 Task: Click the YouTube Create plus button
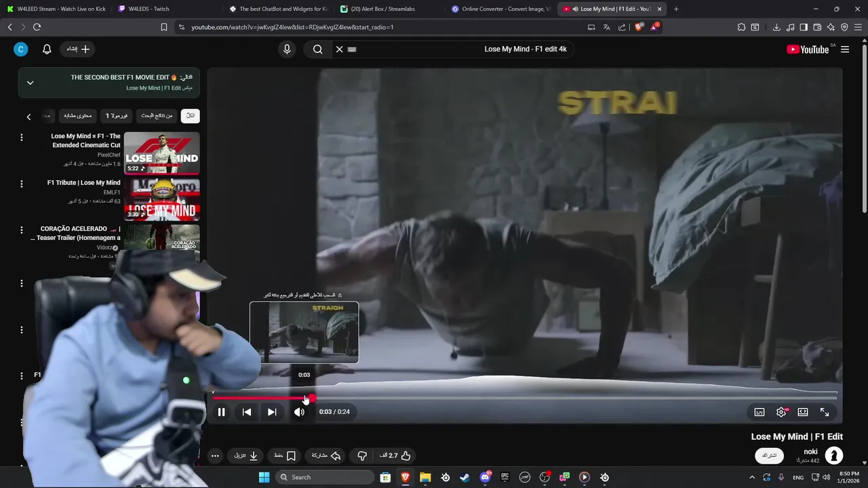[x=79, y=49]
